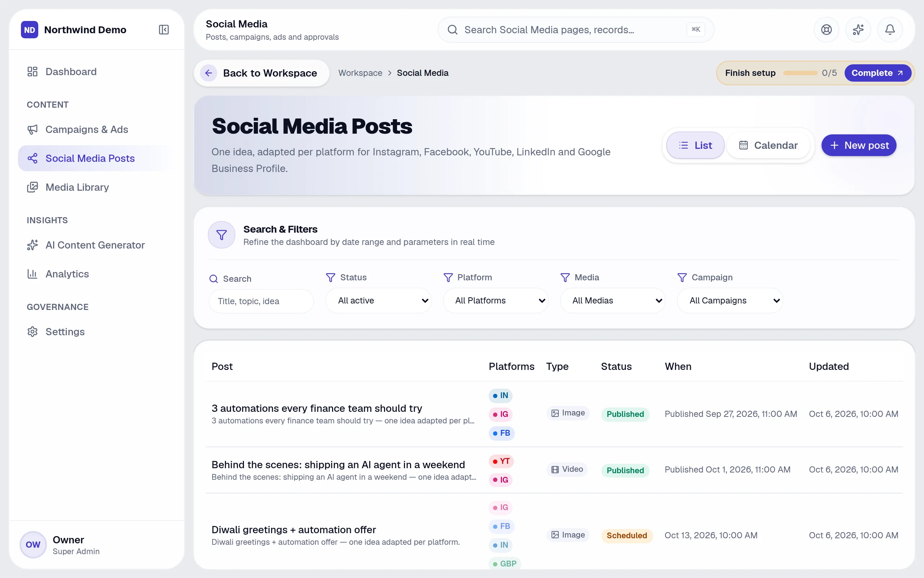Screen dimensions: 924x578
Task: Click the Search & Filters funnel icon
Action: pyautogui.click(x=222, y=235)
